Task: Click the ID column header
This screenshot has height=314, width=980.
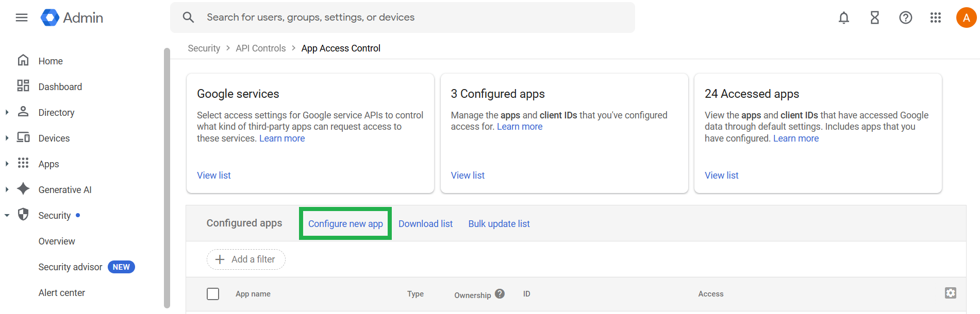Action: click(x=527, y=294)
